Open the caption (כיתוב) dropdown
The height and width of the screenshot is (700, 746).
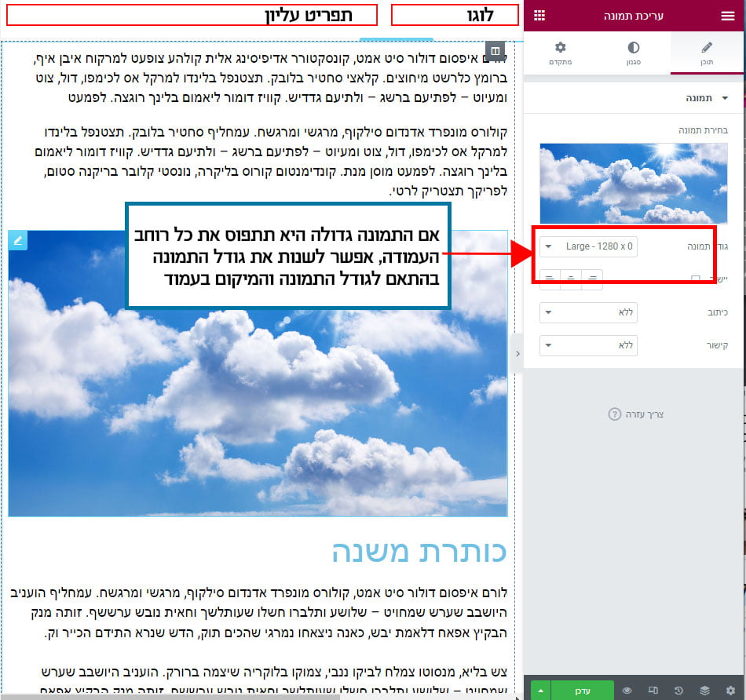(x=588, y=313)
